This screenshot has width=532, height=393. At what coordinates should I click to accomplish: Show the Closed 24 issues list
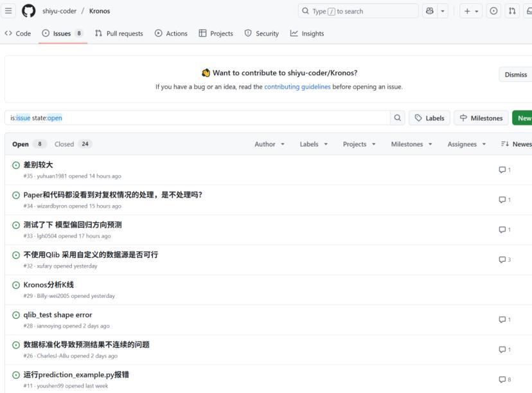[x=73, y=144]
